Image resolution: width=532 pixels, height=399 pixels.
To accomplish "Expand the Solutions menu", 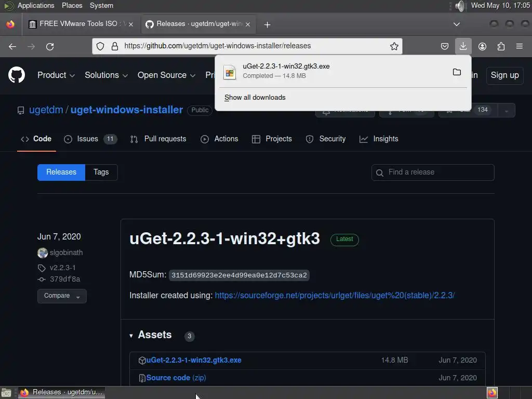I will (106, 75).
